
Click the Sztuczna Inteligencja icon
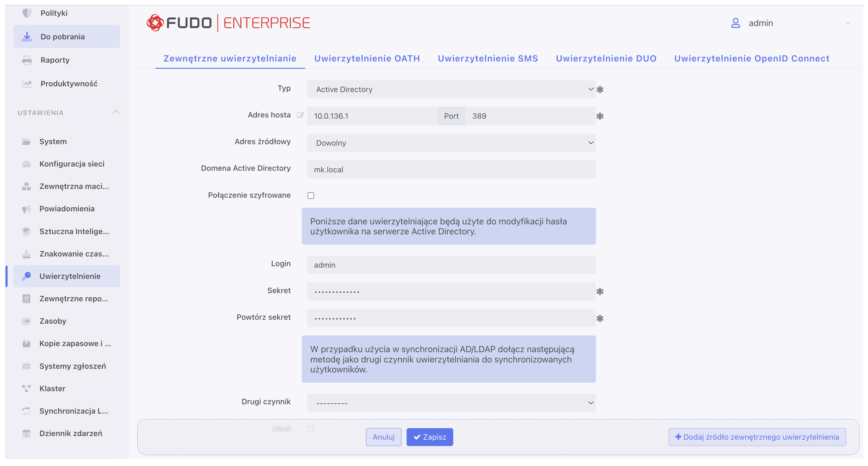click(26, 231)
